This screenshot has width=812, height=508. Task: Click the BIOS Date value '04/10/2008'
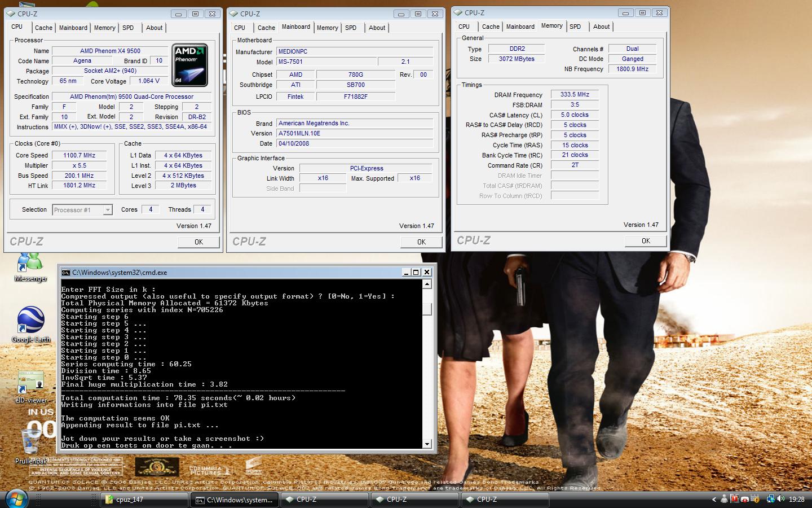tap(355, 143)
